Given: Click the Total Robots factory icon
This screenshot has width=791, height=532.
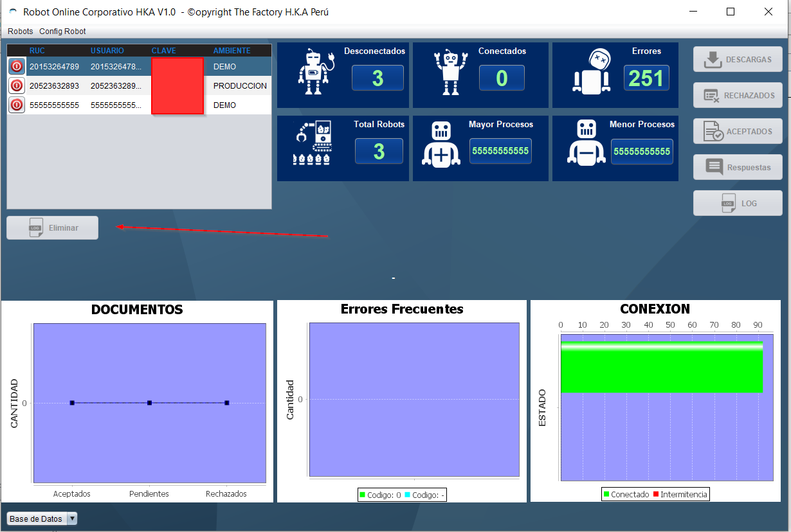Looking at the screenshot, I should tap(312, 143).
